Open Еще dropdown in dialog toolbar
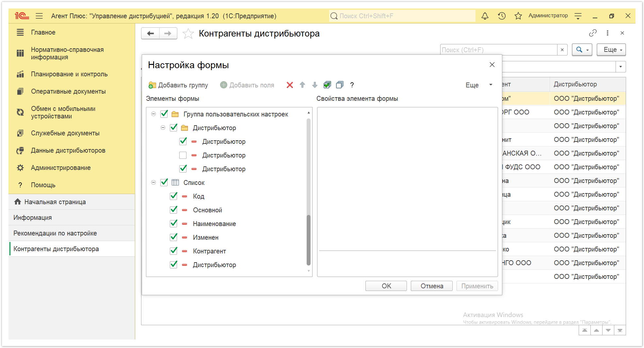 479,85
